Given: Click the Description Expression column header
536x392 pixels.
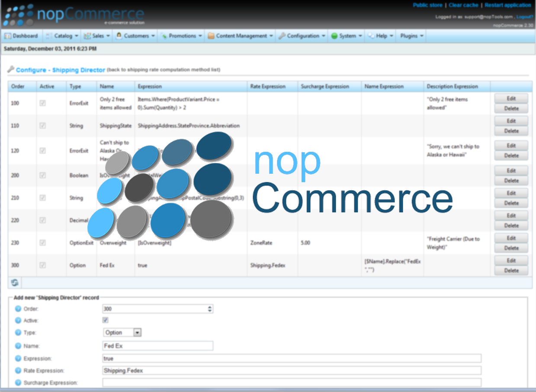Looking at the screenshot, I should 457,86.
